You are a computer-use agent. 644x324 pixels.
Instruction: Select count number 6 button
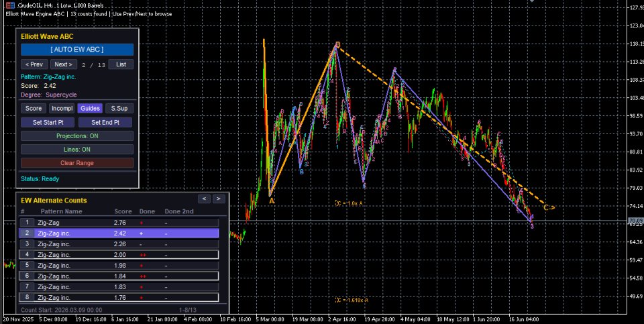27,276
